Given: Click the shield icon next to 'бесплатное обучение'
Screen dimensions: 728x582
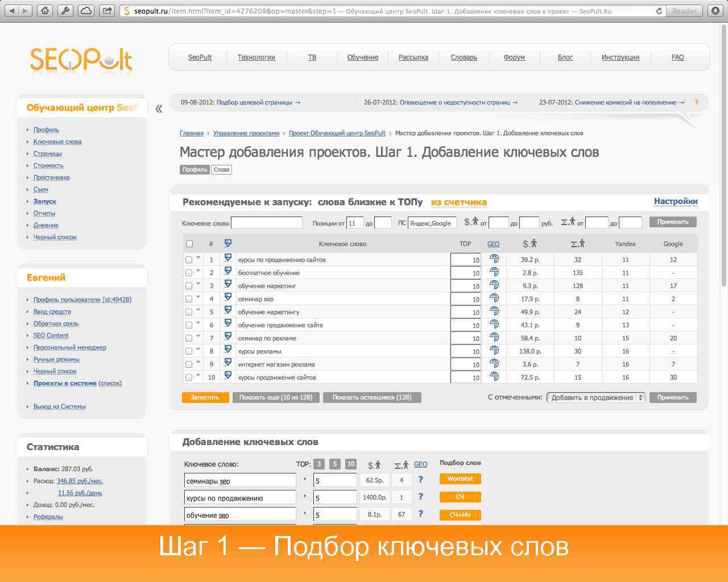Looking at the screenshot, I should point(227,272).
